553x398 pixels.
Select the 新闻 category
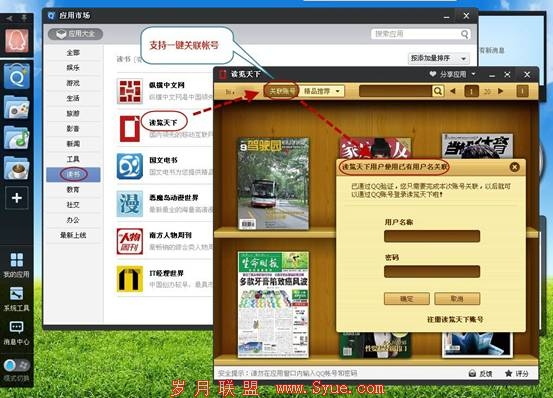[x=73, y=144]
